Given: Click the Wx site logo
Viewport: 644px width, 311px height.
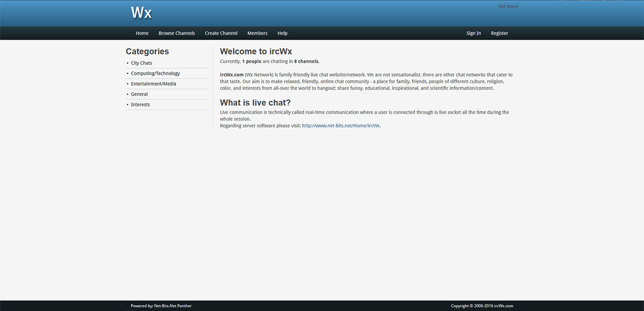Looking at the screenshot, I should point(141,12).
